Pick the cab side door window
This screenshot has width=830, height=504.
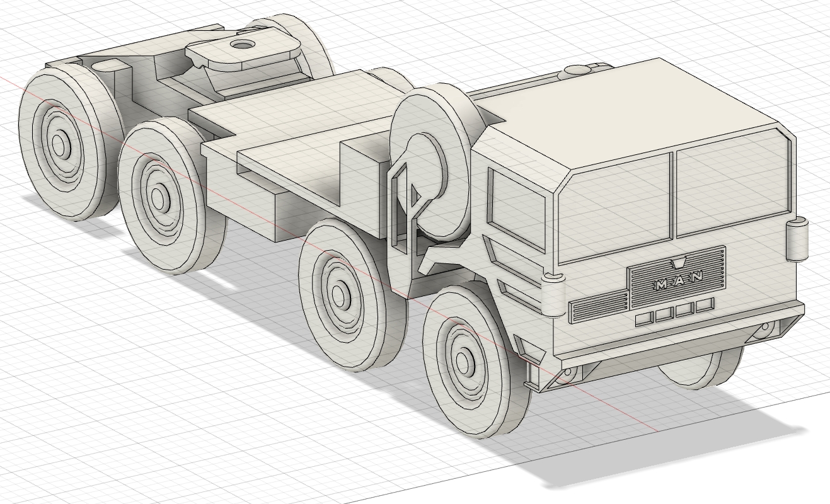pos(517,209)
